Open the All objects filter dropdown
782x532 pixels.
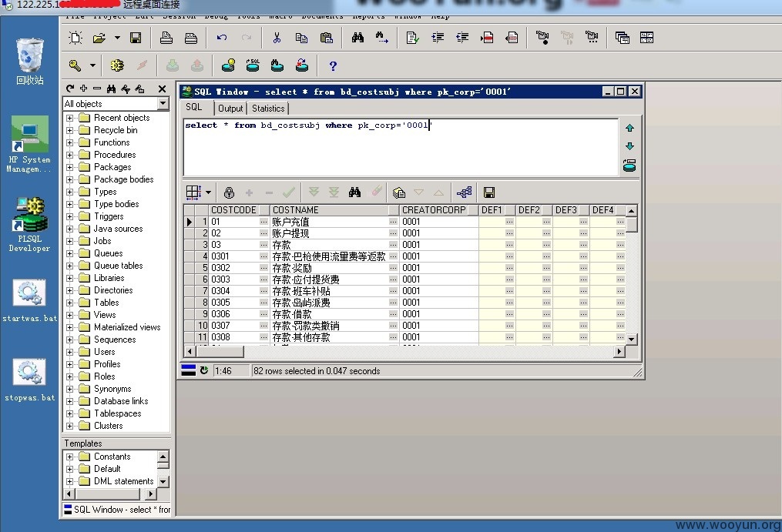[163, 103]
